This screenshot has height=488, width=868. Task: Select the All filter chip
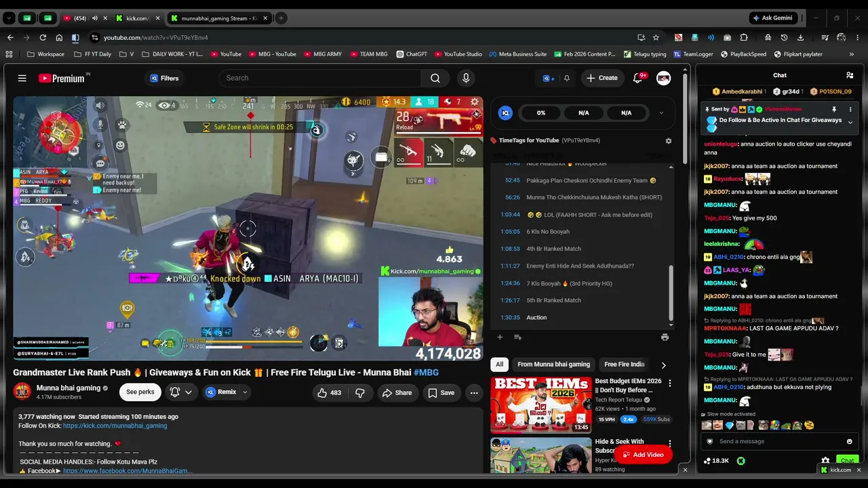pyautogui.click(x=500, y=365)
